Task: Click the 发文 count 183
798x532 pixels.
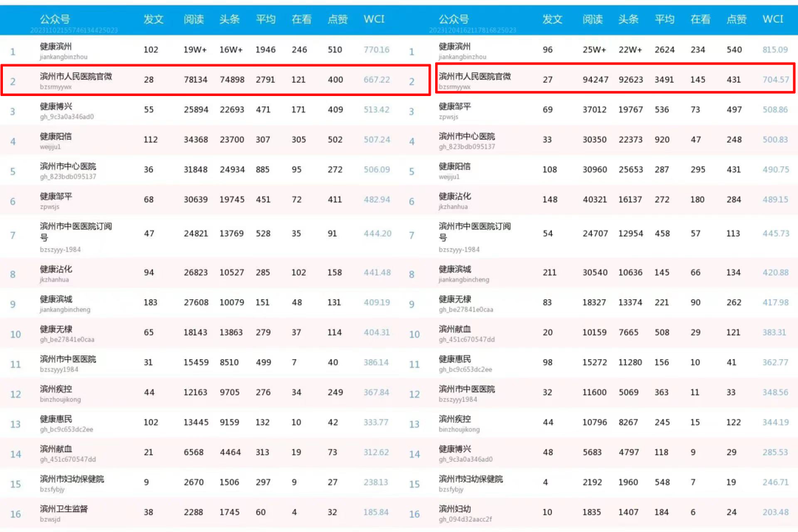Action: (151, 303)
